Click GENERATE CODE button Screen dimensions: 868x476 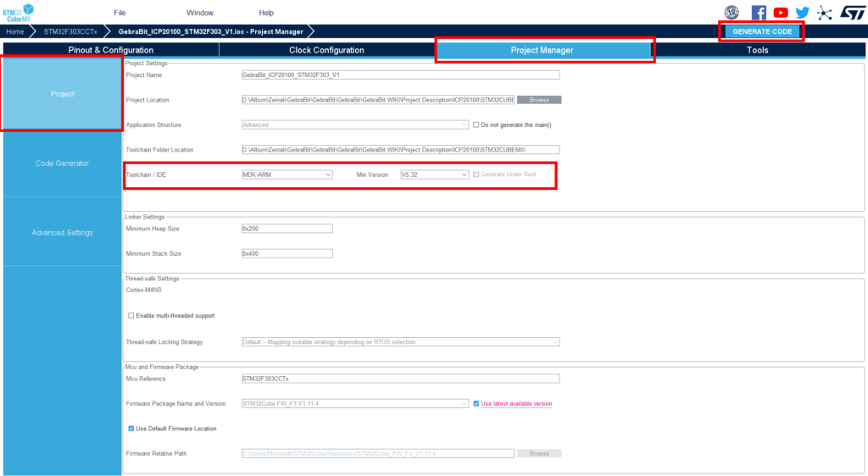(762, 31)
